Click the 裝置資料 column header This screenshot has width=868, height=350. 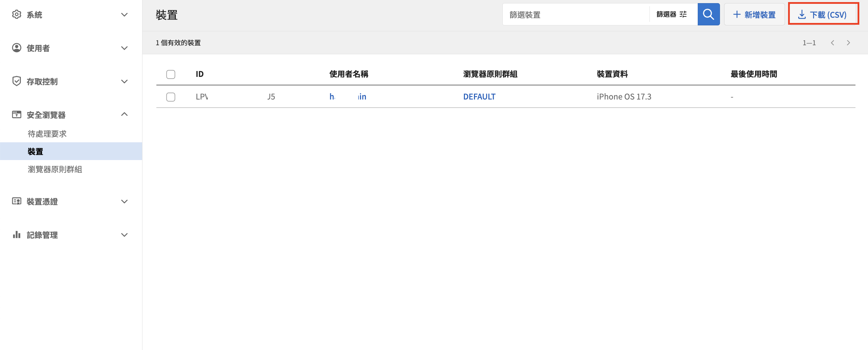click(x=612, y=74)
